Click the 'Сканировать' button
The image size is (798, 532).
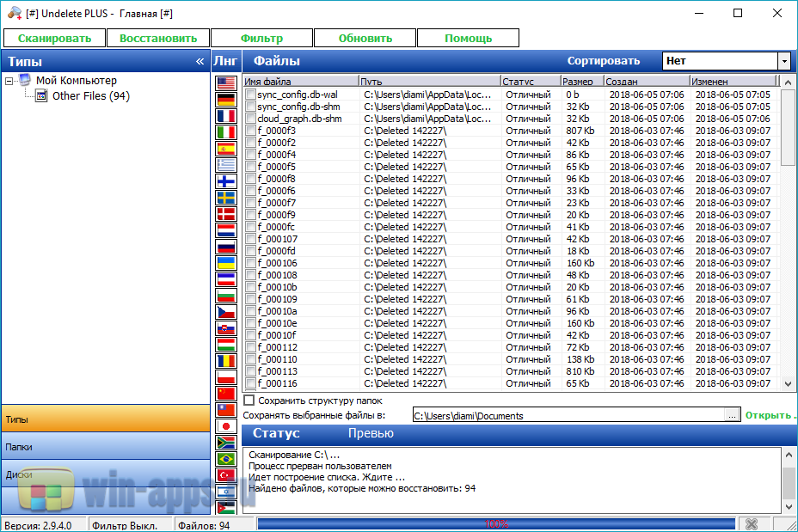[54, 38]
